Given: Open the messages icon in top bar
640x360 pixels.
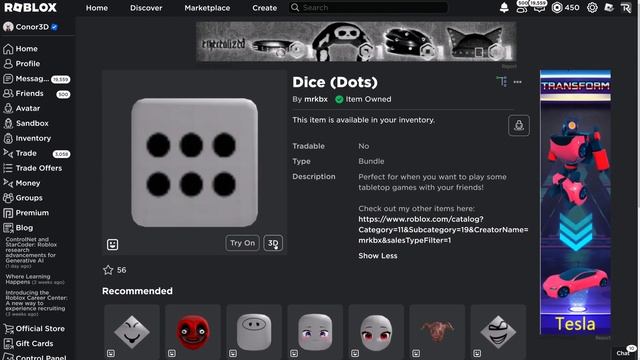Looking at the screenshot, I should click(539, 7).
